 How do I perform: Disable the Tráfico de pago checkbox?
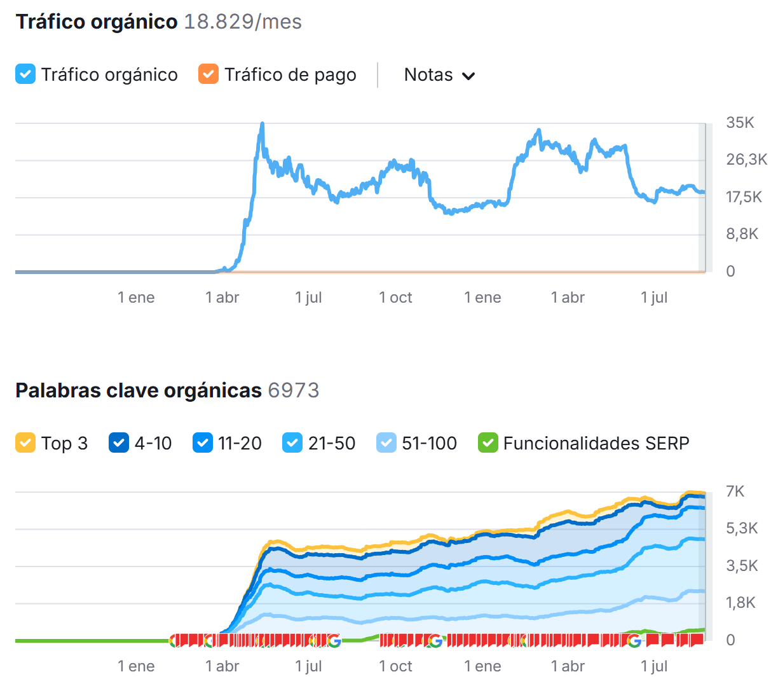(x=208, y=74)
